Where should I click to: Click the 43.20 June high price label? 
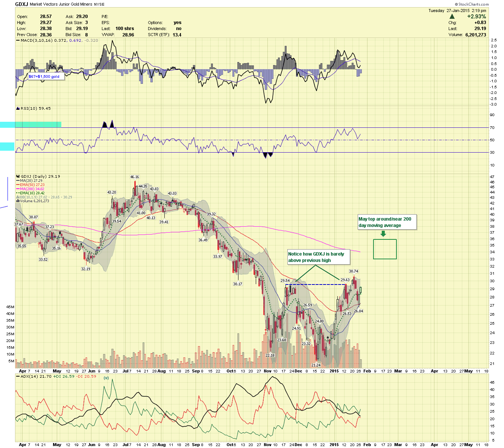tap(112, 192)
